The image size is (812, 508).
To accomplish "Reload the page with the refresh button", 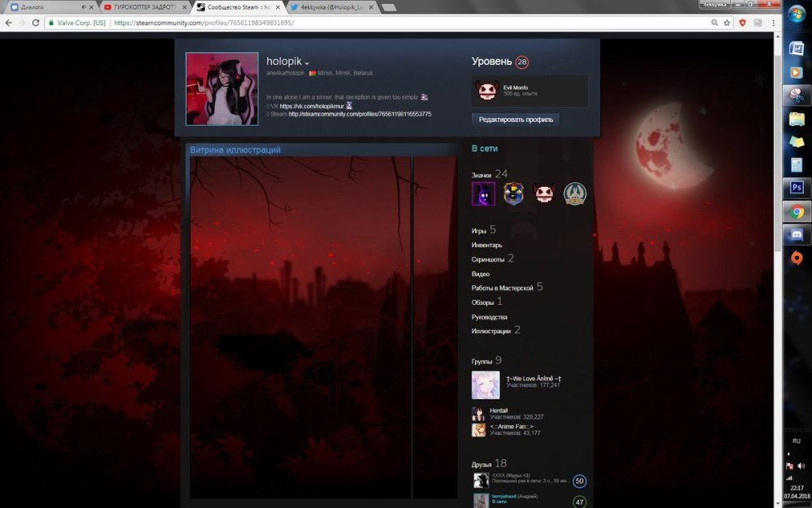I will click(36, 23).
